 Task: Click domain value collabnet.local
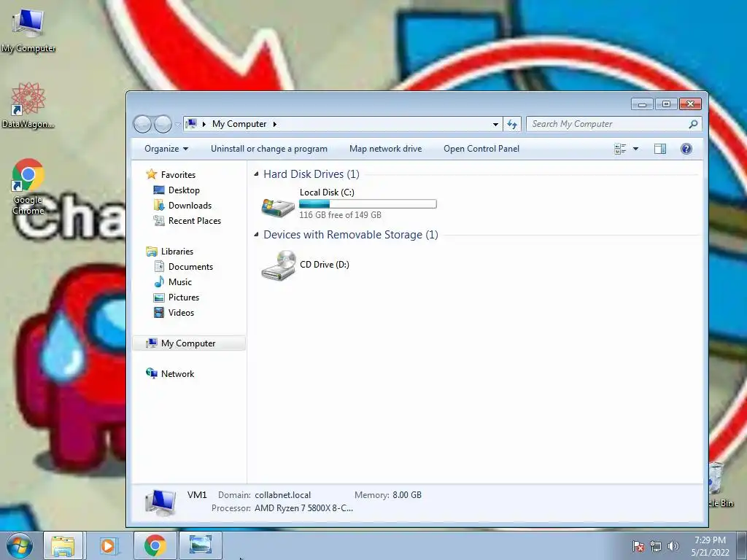point(282,495)
